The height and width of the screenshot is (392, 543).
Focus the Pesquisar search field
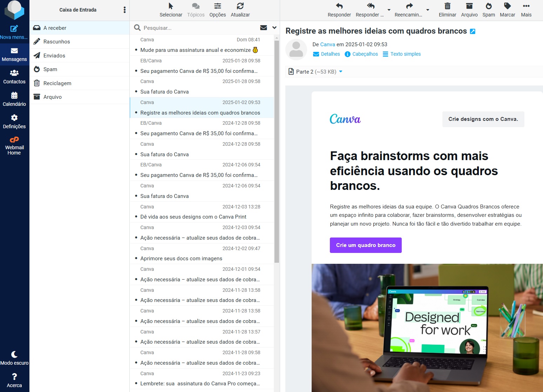pyautogui.click(x=200, y=28)
